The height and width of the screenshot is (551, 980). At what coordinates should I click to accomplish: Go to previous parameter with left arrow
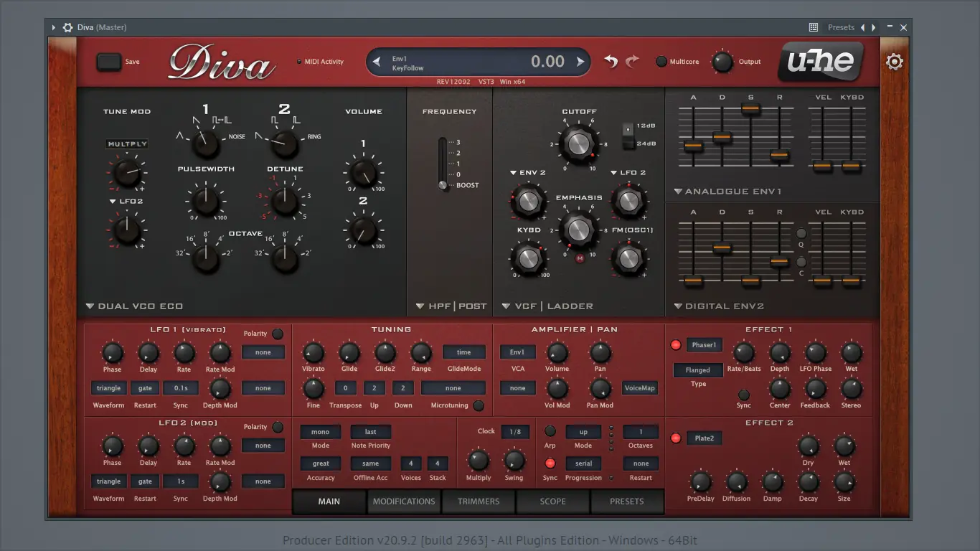[x=377, y=62]
